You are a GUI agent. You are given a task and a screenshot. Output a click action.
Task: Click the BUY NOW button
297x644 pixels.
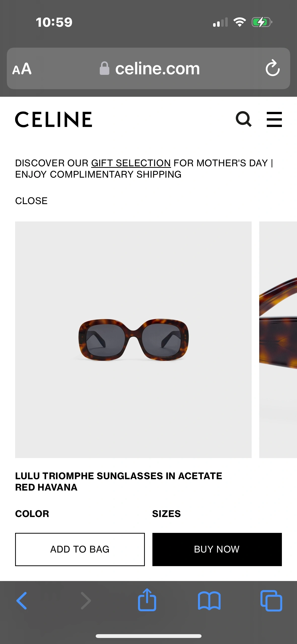click(217, 549)
